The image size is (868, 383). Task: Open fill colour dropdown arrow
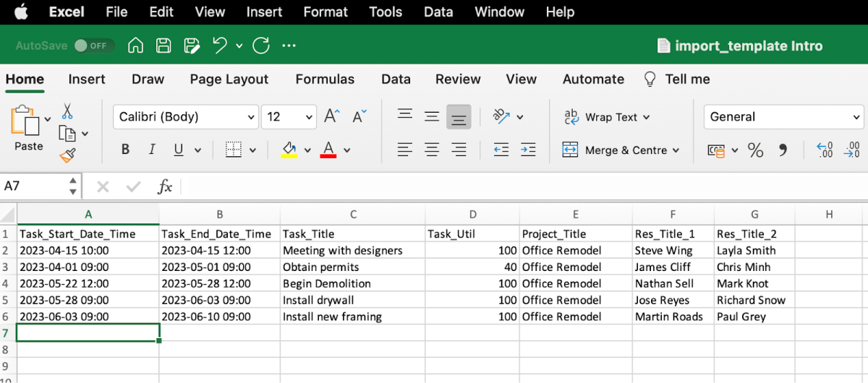click(x=307, y=150)
